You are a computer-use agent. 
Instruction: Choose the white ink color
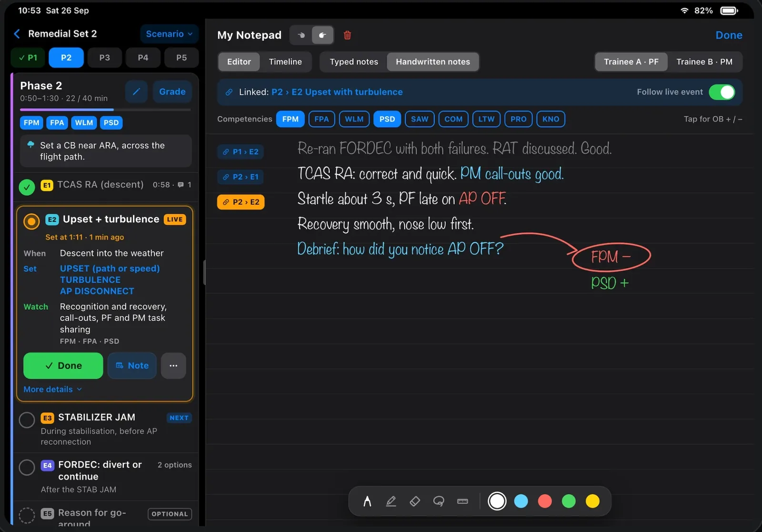click(497, 501)
